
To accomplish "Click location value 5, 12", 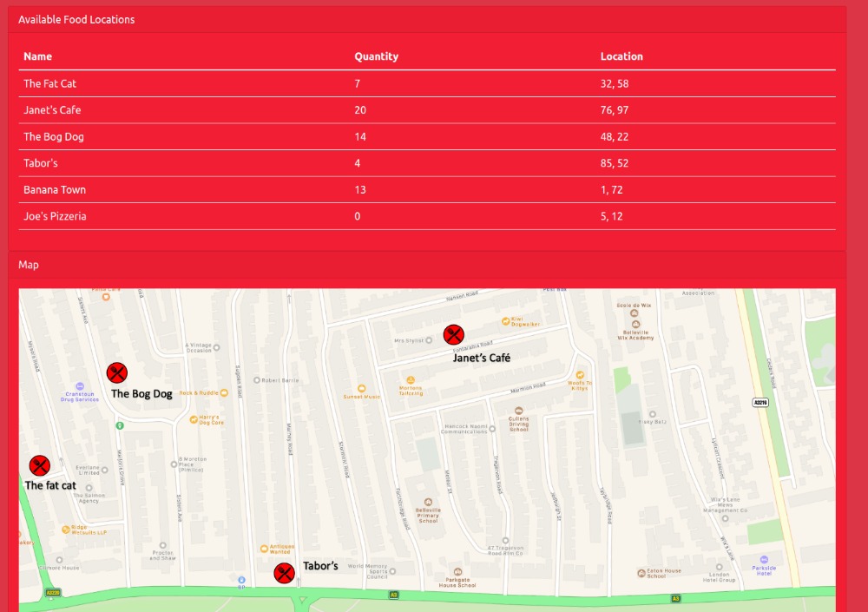I will point(612,216).
